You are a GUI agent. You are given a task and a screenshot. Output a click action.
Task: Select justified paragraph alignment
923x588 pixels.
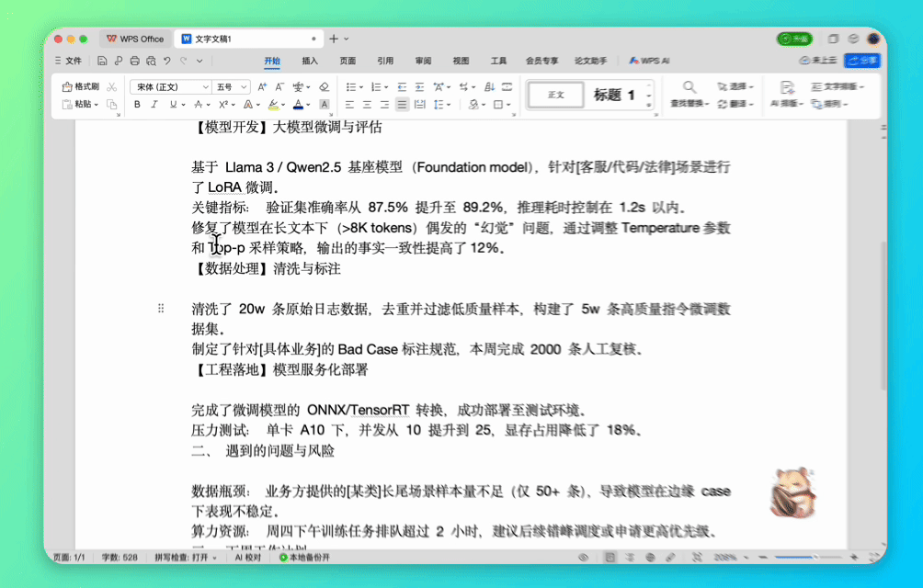point(402,105)
